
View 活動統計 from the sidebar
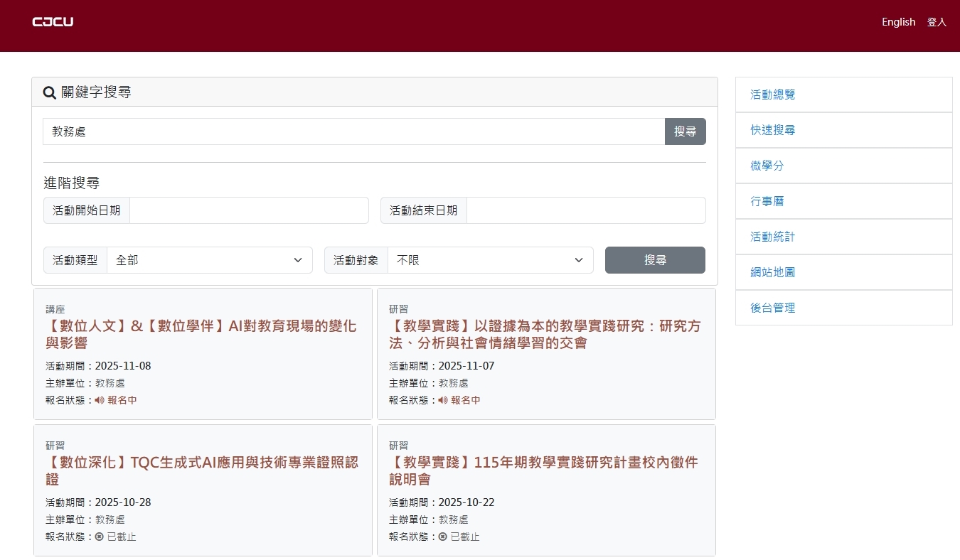(x=773, y=237)
